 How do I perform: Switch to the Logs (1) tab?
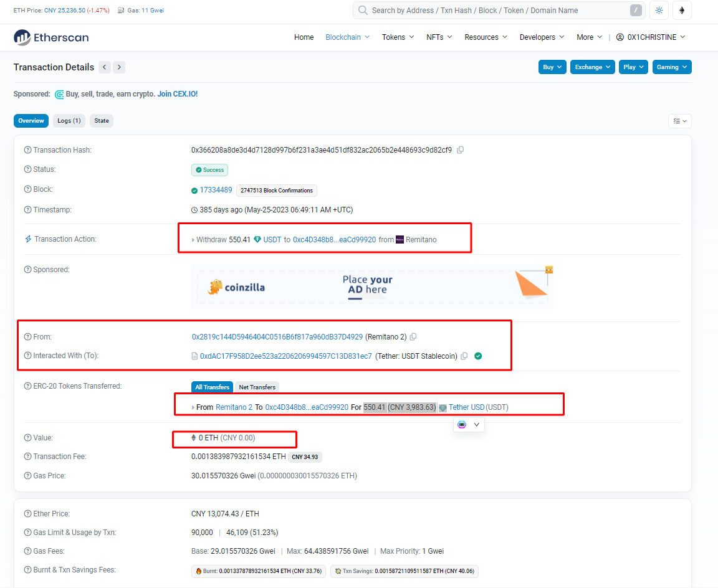(x=69, y=121)
